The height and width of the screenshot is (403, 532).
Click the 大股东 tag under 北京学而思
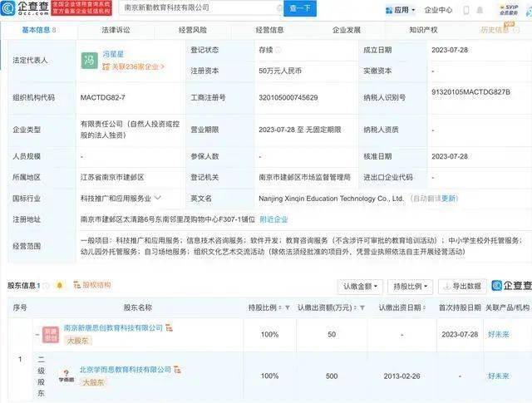click(x=93, y=383)
